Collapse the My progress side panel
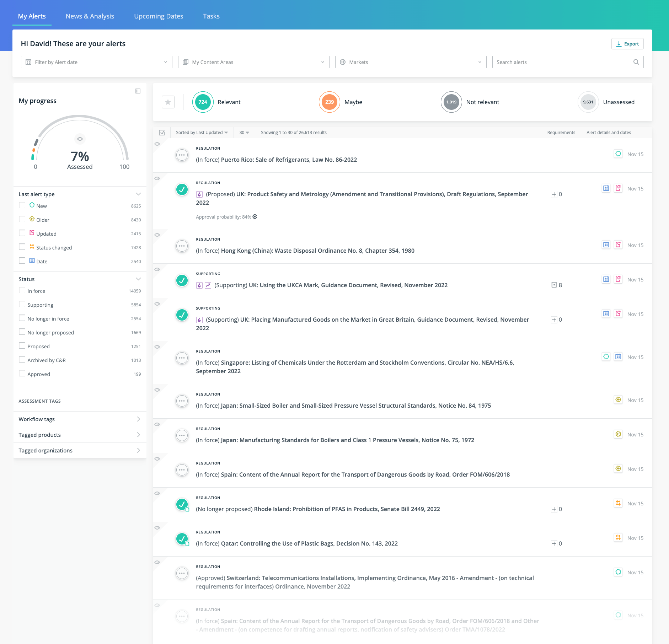 (138, 91)
